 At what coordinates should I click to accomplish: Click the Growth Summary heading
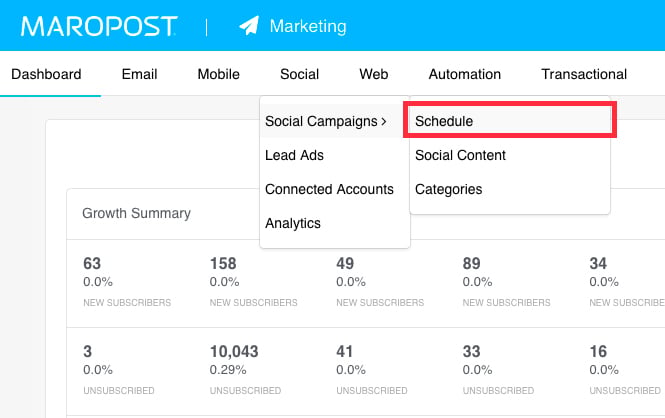point(136,213)
